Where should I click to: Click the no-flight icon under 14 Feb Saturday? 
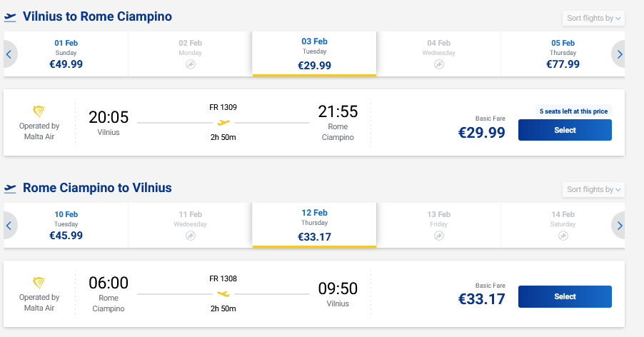coord(563,236)
